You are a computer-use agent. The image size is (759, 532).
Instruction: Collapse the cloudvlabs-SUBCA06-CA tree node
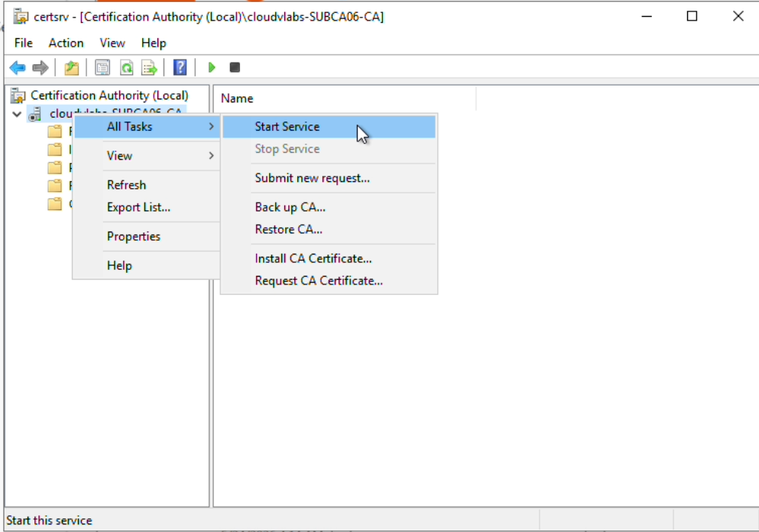17,114
